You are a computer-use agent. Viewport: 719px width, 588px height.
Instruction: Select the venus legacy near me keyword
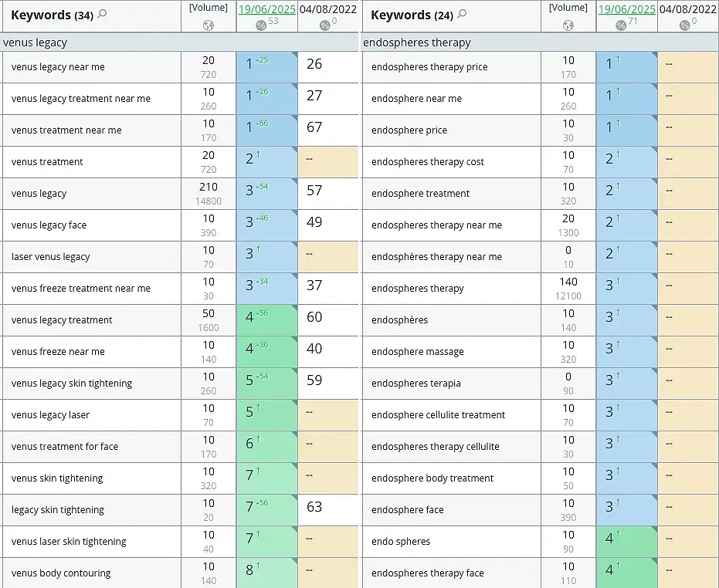58,67
